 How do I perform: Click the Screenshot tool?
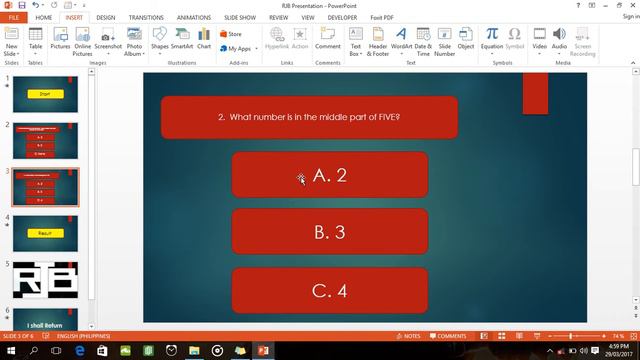point(108,42)
